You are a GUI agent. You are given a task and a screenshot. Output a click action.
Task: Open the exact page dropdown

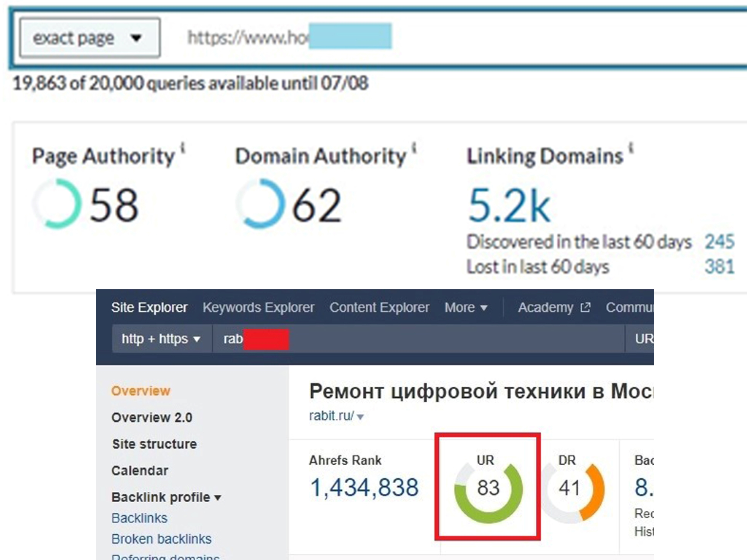[89, 37]
